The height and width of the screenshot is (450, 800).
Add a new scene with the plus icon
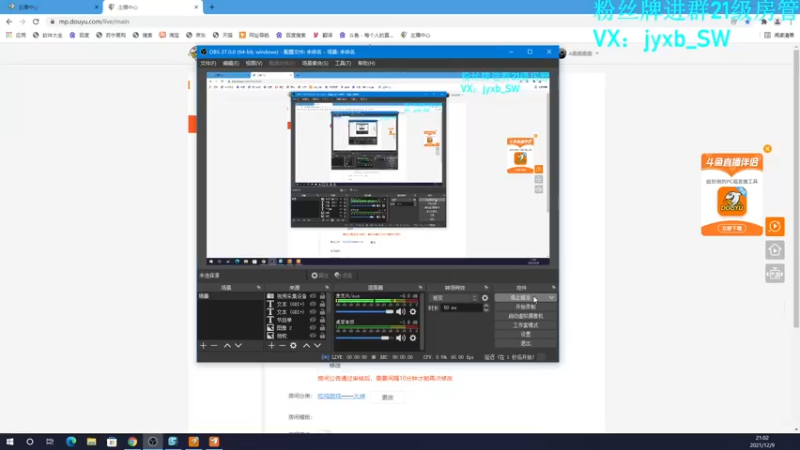[x=203, y=345]
